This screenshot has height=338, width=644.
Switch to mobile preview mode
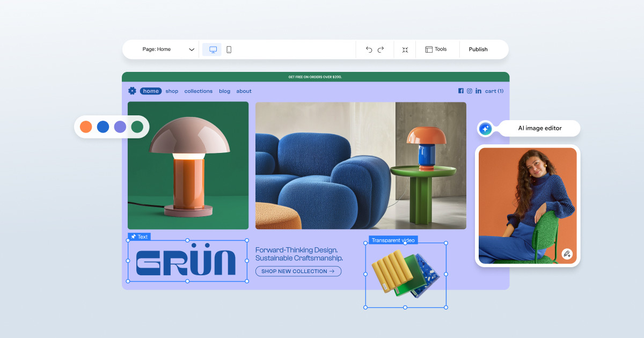[229, 49]
